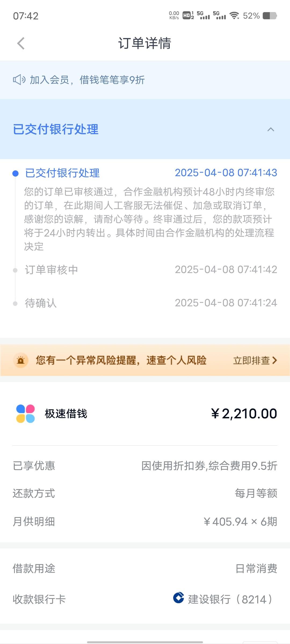The image size is (290, 644).
Task: Tap the Wi-Fi status icon
Action: click(x=235, y=16)
